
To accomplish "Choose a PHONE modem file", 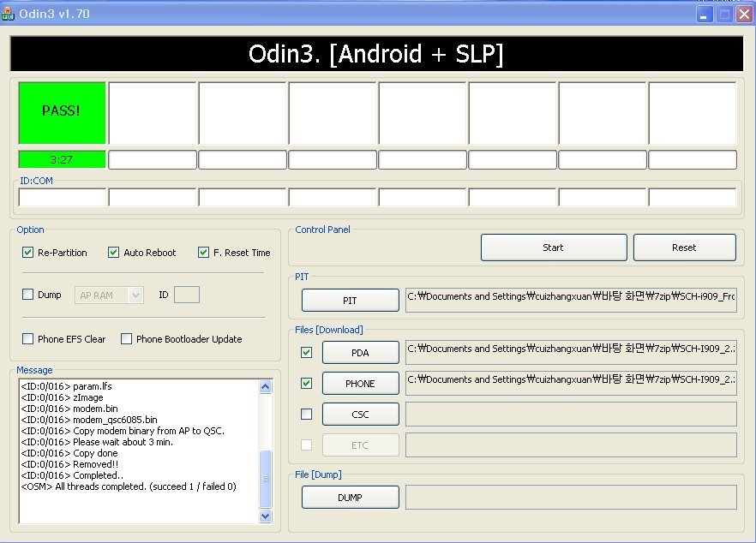I will [x=361, y=384].
